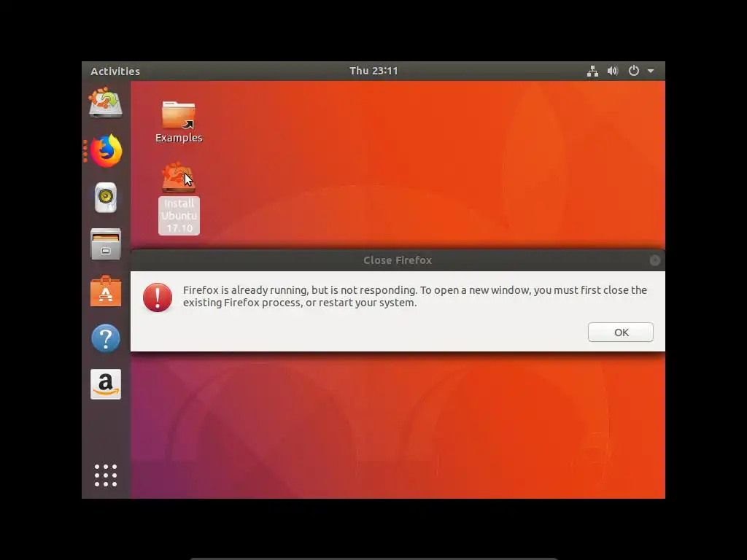The height and width of the screenshot is (560, 747).
Task: Click the power icon in top bar
Action: [634, 71]
